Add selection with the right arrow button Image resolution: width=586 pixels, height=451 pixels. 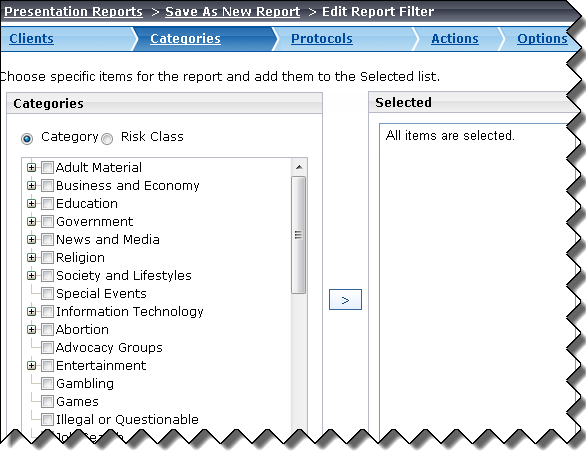click(x=345, y=299)
